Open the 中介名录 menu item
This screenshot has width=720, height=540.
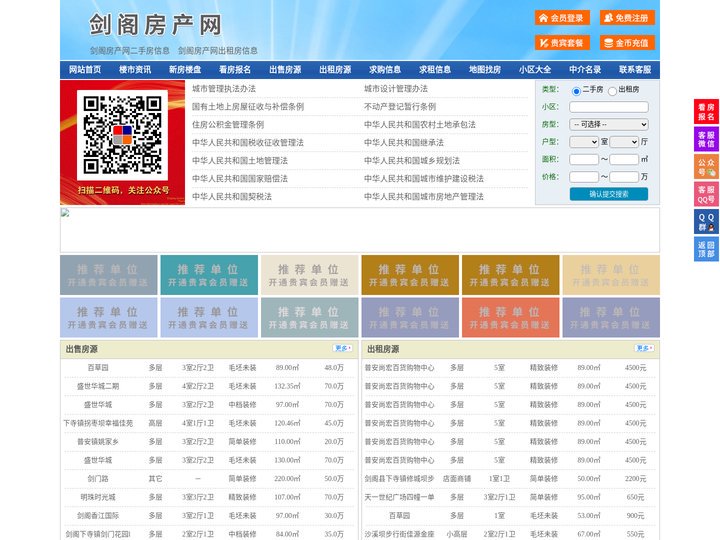point(585,70)
